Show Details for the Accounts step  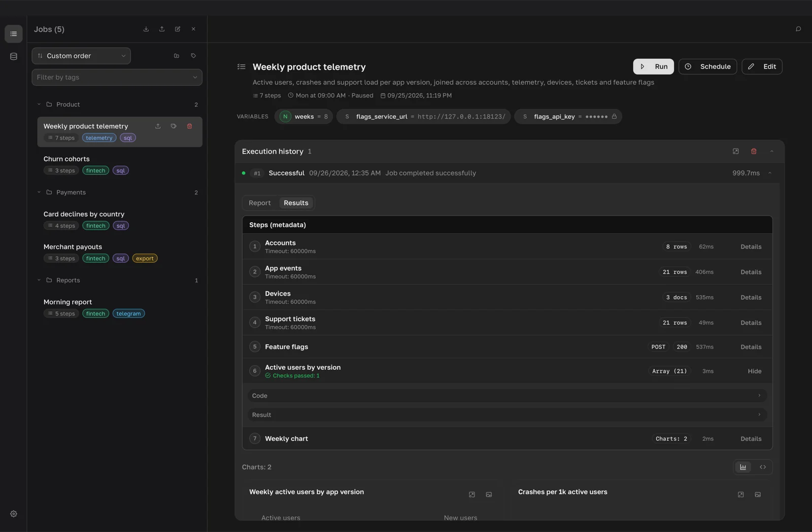751,246
